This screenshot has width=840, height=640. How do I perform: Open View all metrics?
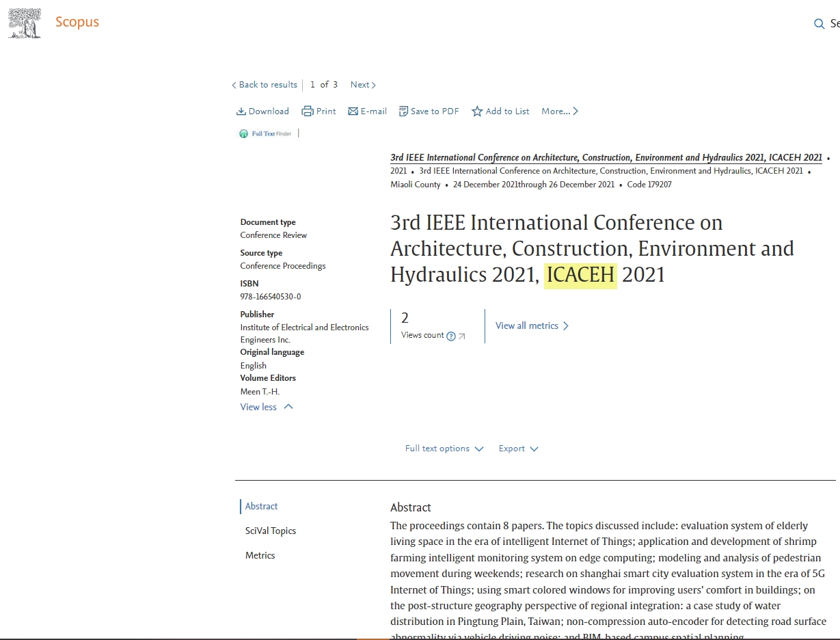click(532, 325)
